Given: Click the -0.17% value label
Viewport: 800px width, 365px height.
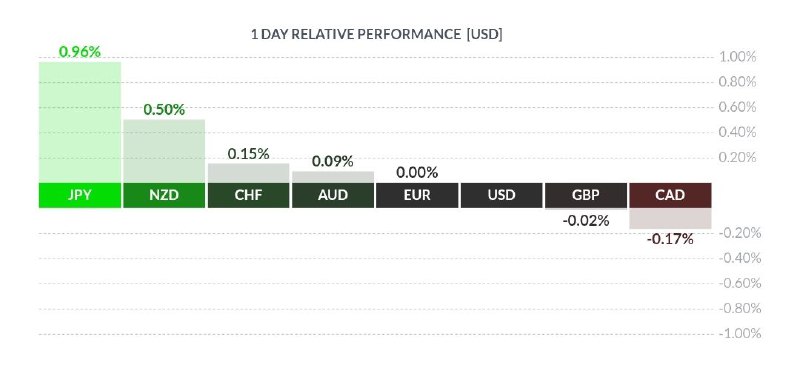Looking at the screenshot, I should [x=670, y=239].
